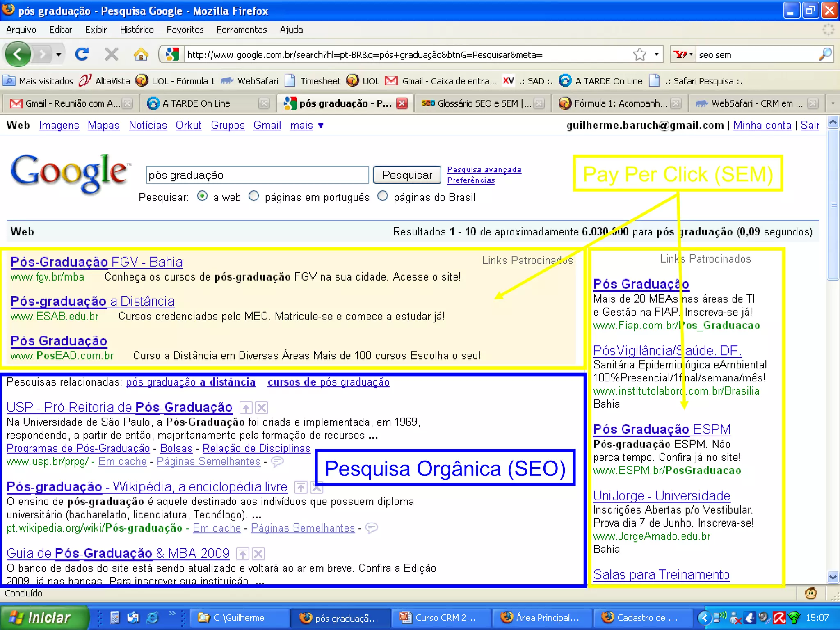Open the back/forward history dropdown arrow
This screenshot has height=630, width=840.
59,54
